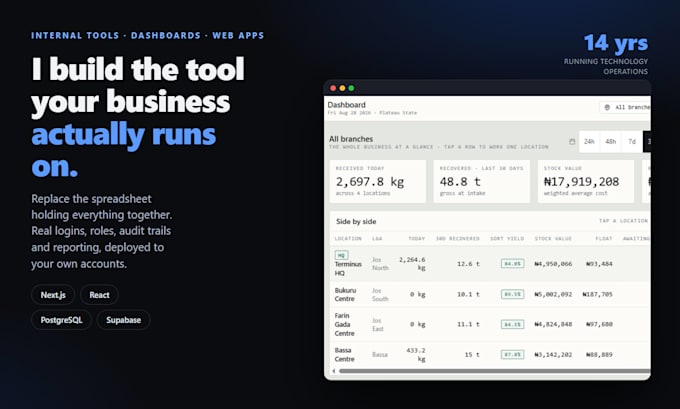The width and height of the screenshot is (680, 409).
Task: Select the Bukuru Centre location row
Action: (490, 294)
